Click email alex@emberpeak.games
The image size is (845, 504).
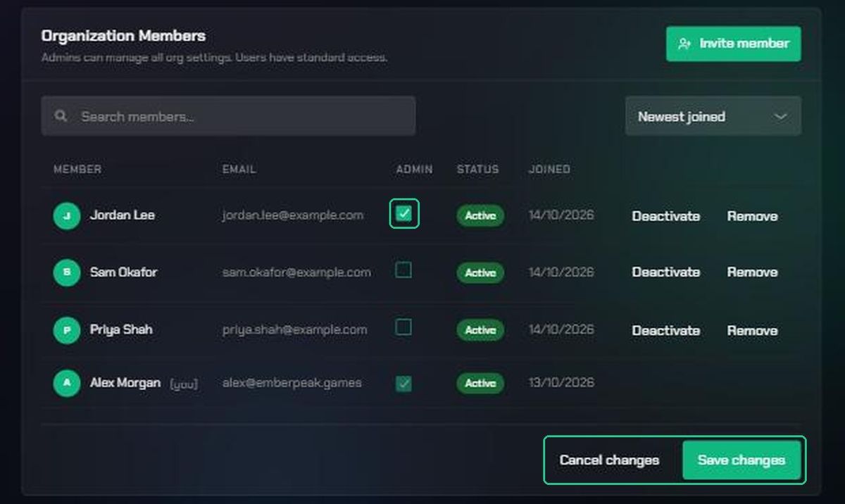292,383
